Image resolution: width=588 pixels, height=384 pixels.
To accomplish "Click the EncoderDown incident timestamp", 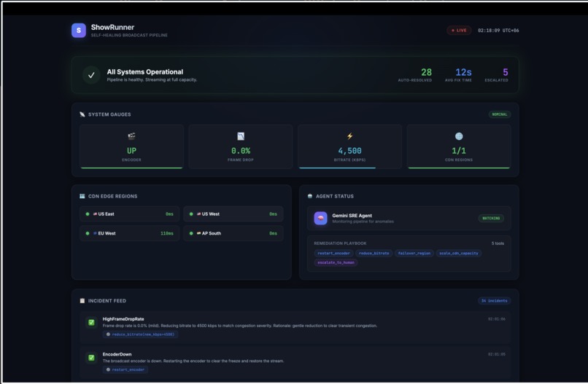I will tap(497, 354).
